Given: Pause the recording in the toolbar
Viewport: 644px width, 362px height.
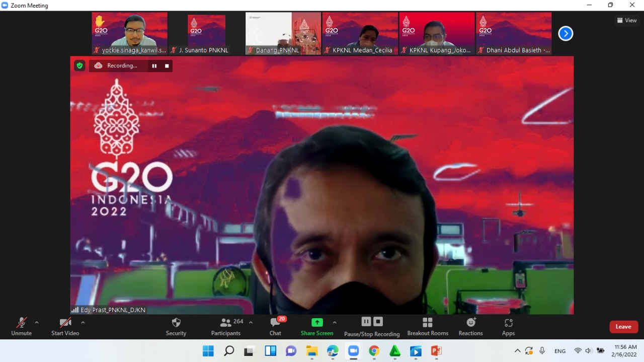Looking at the screenshot, I should point(366,322).
